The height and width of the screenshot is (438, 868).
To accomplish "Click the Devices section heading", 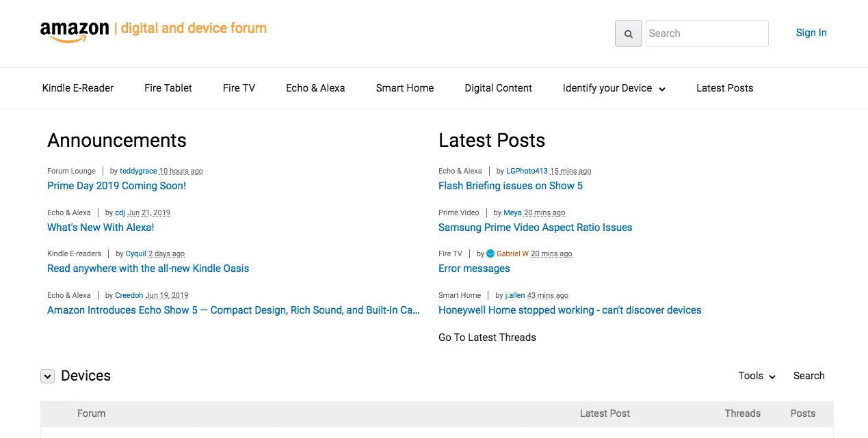I will coord(86,376).
